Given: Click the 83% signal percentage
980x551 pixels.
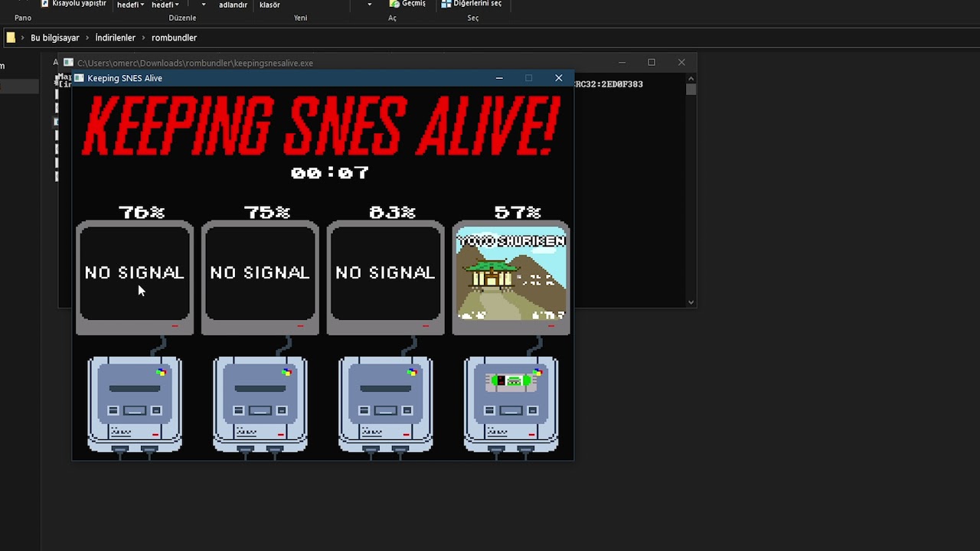Looking at the screenshot, I should tap(392, 212).
